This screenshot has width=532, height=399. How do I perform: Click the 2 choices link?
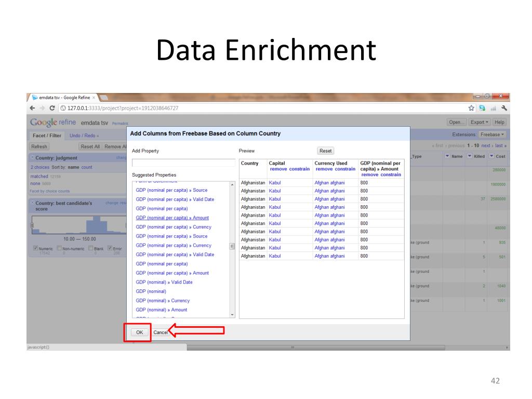39,167
